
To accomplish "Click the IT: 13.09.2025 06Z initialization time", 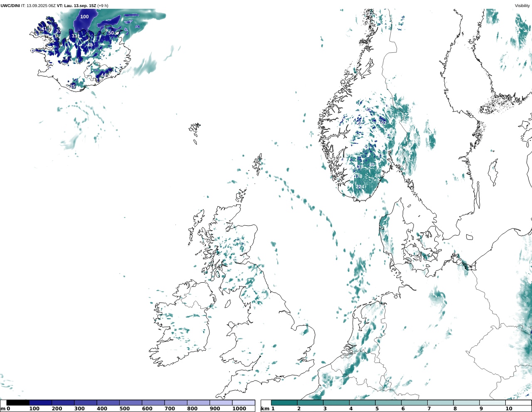I will tap(38, 5).
